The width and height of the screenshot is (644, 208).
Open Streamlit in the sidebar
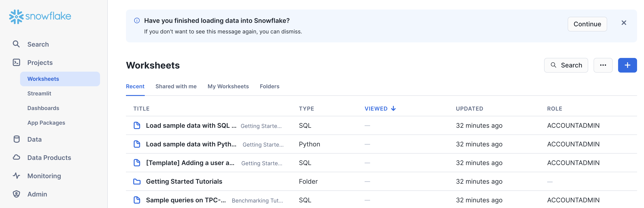click(x=39, y=93)
